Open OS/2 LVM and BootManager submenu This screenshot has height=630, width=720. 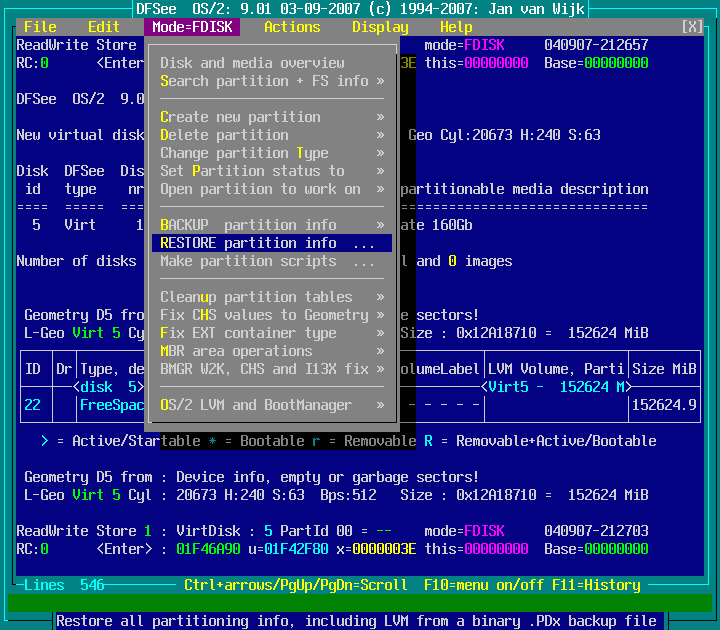pos(256,405)
